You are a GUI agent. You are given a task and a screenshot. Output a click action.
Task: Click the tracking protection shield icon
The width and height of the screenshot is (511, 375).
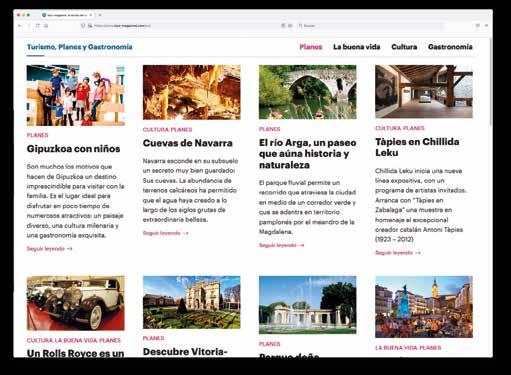point(83,26)
